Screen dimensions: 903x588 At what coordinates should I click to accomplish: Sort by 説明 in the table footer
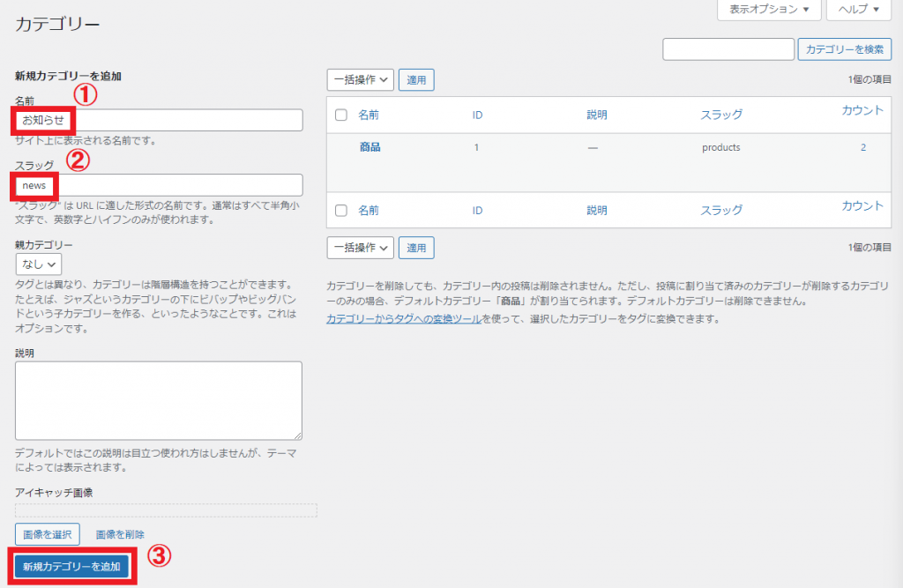(597, 210)
